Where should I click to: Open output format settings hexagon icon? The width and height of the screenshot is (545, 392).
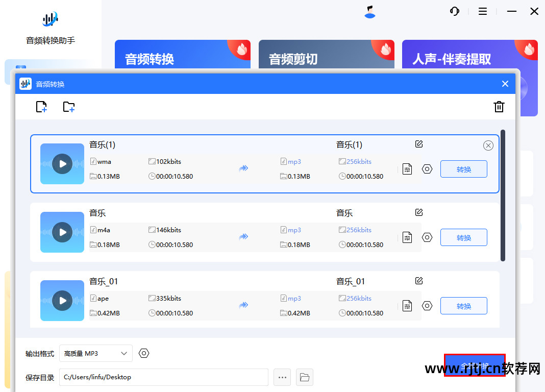[x=144, y=353]
